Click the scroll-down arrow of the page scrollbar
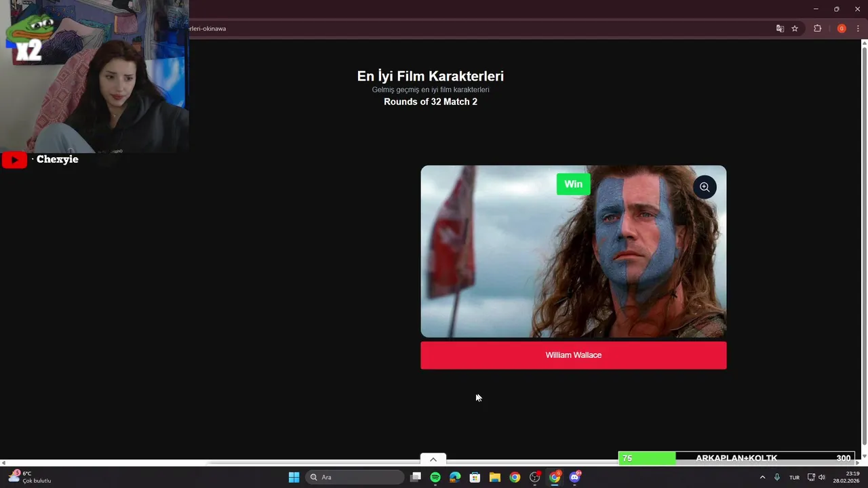The height and width of the screenshot is (488, 868). tap(864, 455)
